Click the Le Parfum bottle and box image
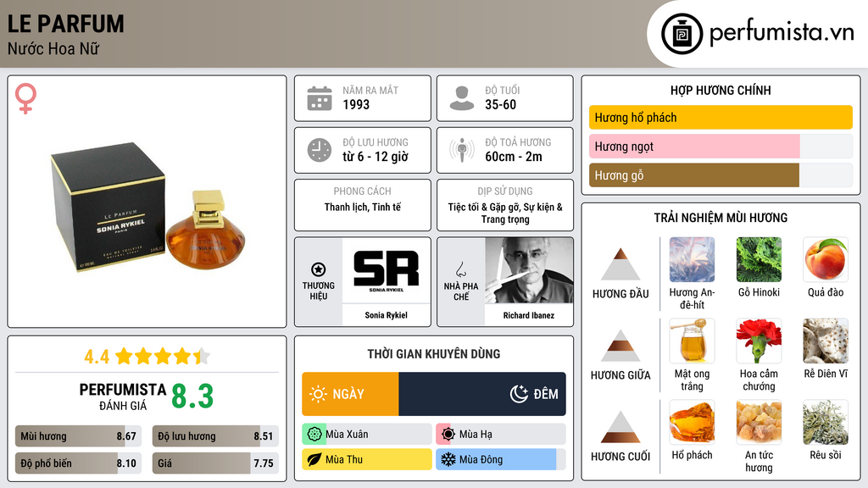The width and height of the screenshot is (868, 488). (147, 208)
